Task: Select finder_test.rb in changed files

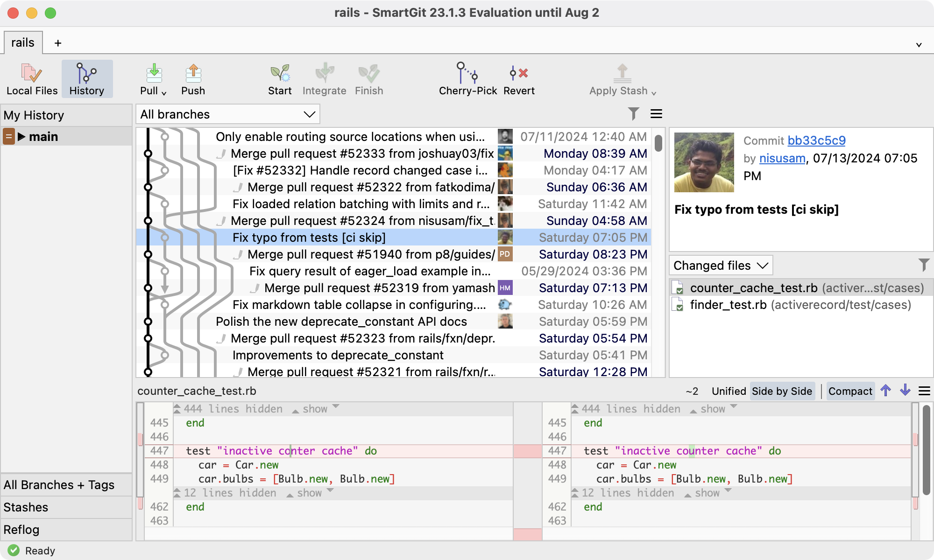Action: pos(728,305)
